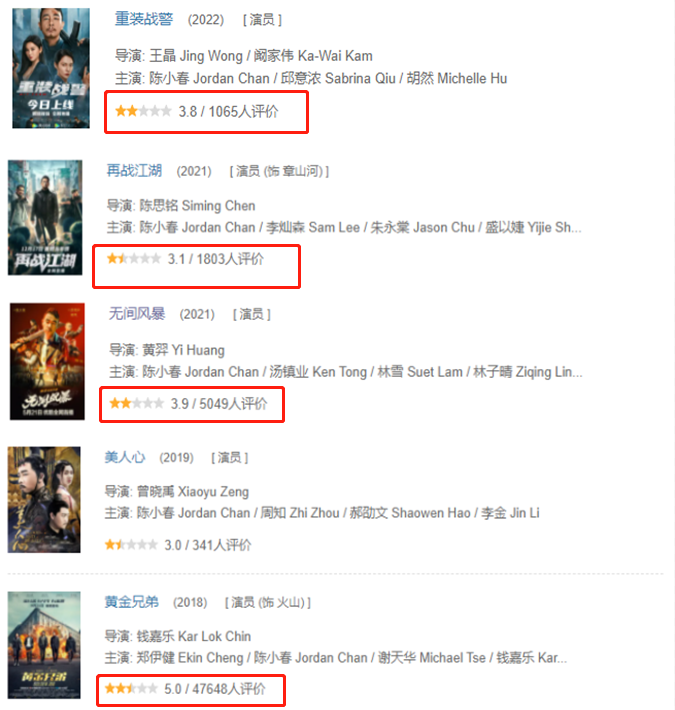This screenshot has height=710, width=675.
Task: Open the 重装战警 movie title link
Action: (144, 19)
